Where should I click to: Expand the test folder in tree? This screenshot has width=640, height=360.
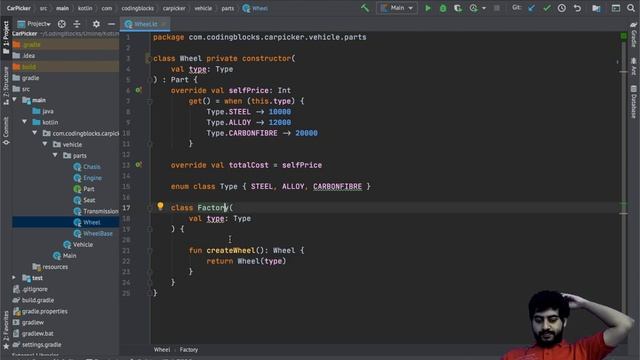[x=14, y=278]
